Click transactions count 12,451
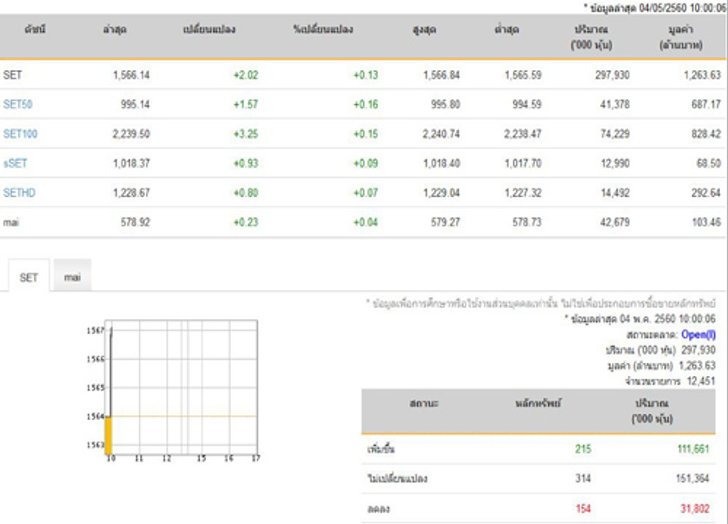Image resolution: width=728 pixels, height=524 pixels. (x=701, y=381)
